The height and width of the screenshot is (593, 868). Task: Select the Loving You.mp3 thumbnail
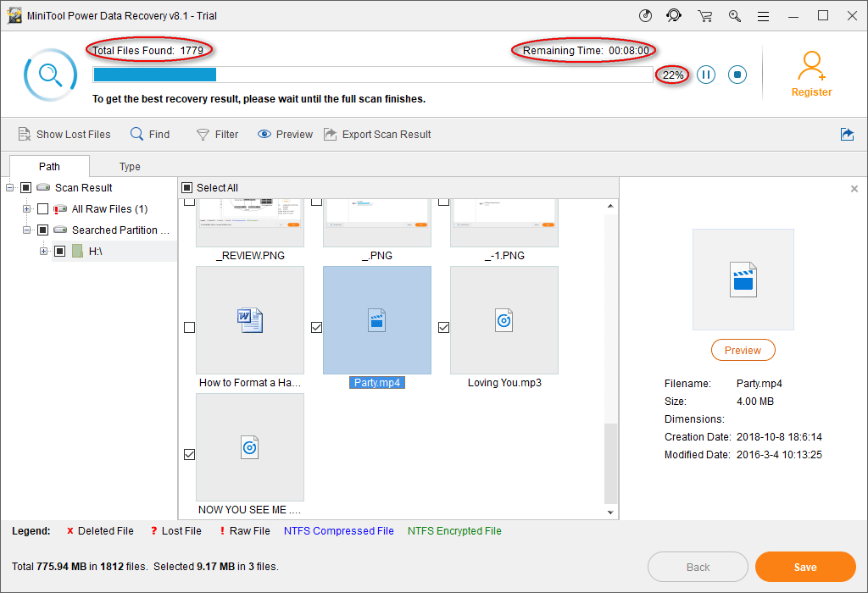coord(504,320)
